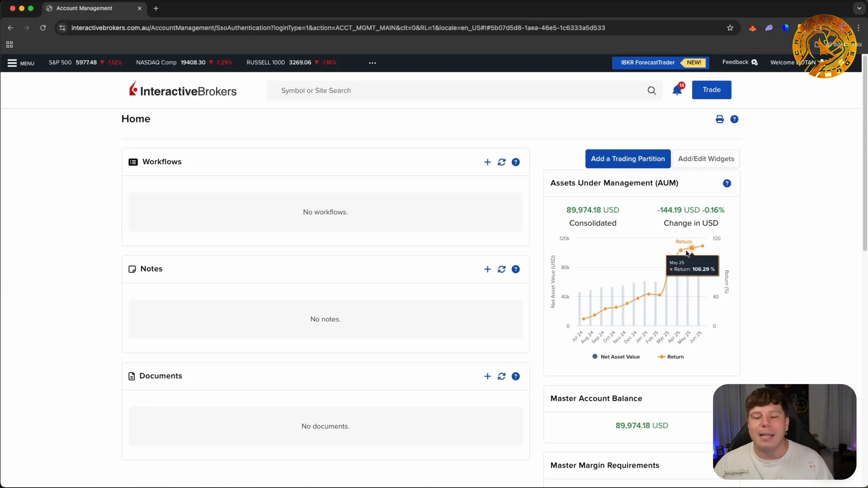Click the Symbol or Site Search field
Viewport: 868px width, 488px height.
click(x=457, y=90)
